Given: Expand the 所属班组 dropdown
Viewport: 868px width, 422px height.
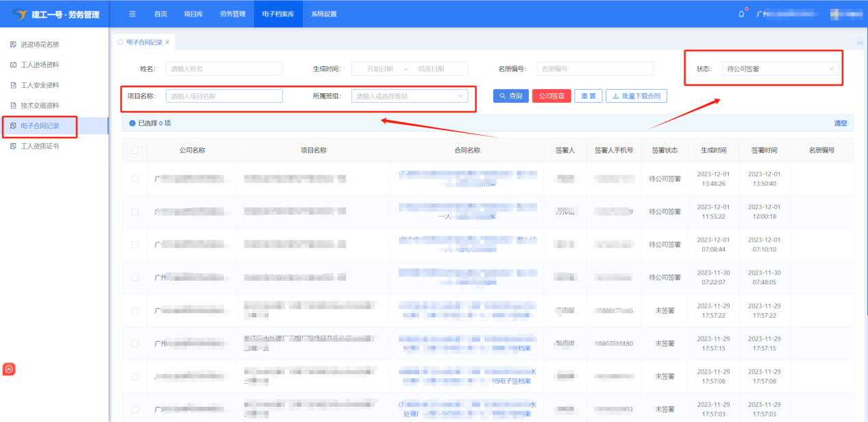Looking at the screenshot, I should [410, 97].
